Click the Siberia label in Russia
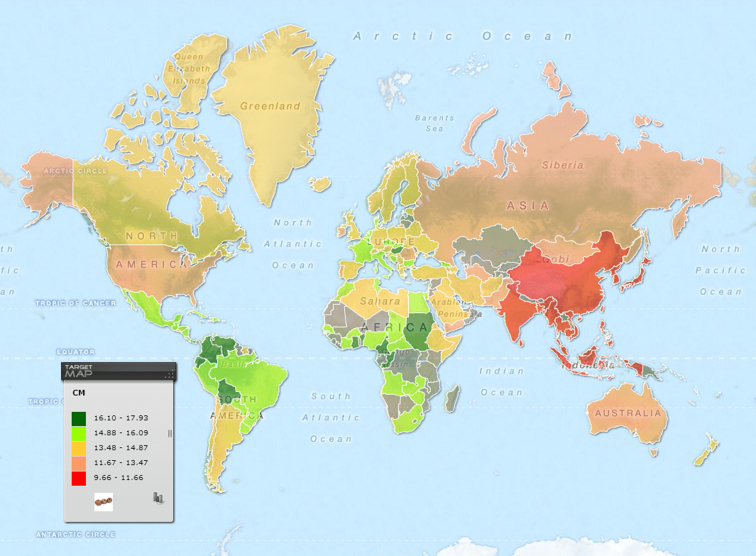 tap(562, 165)
